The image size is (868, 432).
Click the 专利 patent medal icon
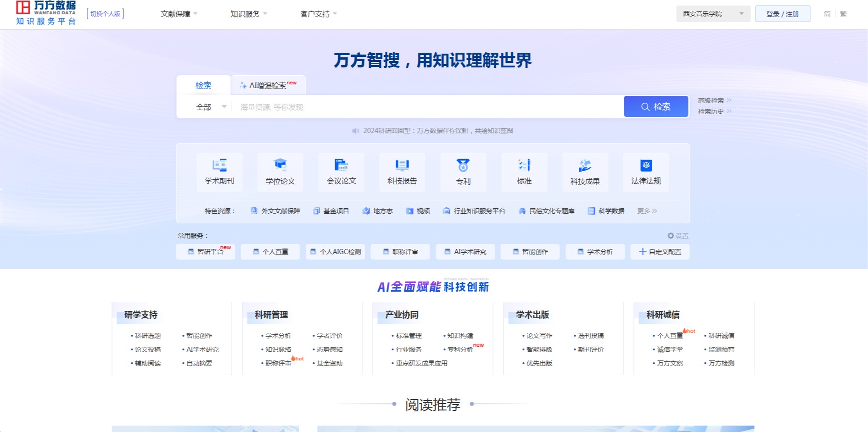click(x=463, y=166)
